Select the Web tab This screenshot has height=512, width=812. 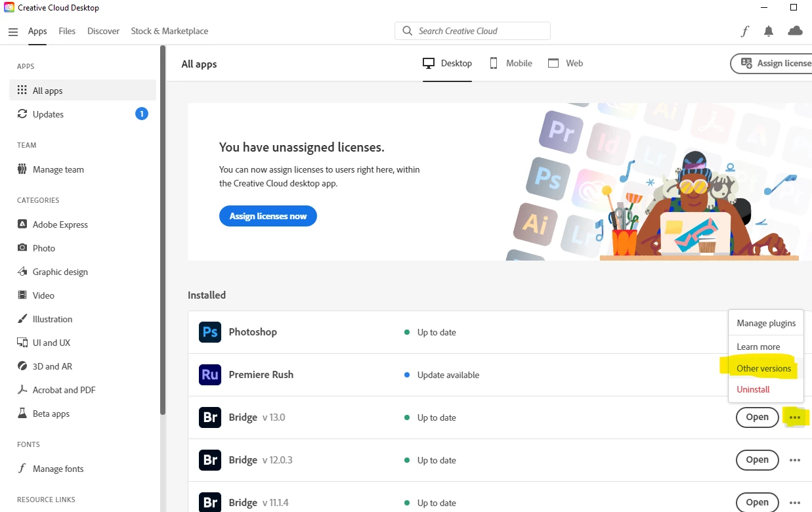(565, 64)
